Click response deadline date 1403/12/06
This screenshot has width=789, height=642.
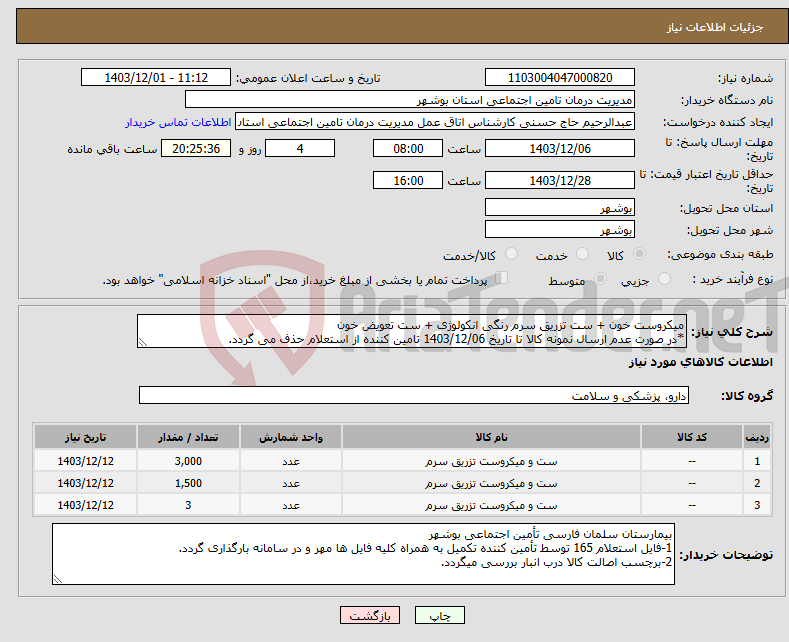pyautogui.click(x=560, y=148)
